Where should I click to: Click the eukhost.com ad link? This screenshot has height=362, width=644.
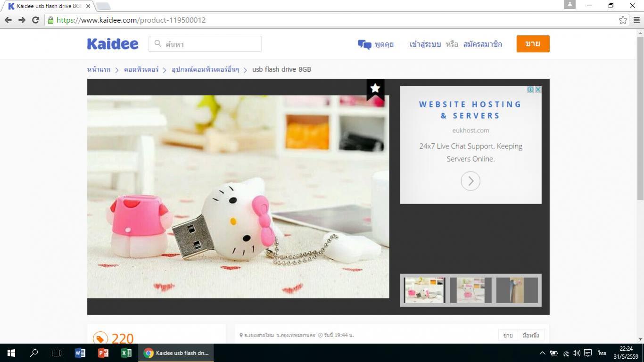pos(471,130)
